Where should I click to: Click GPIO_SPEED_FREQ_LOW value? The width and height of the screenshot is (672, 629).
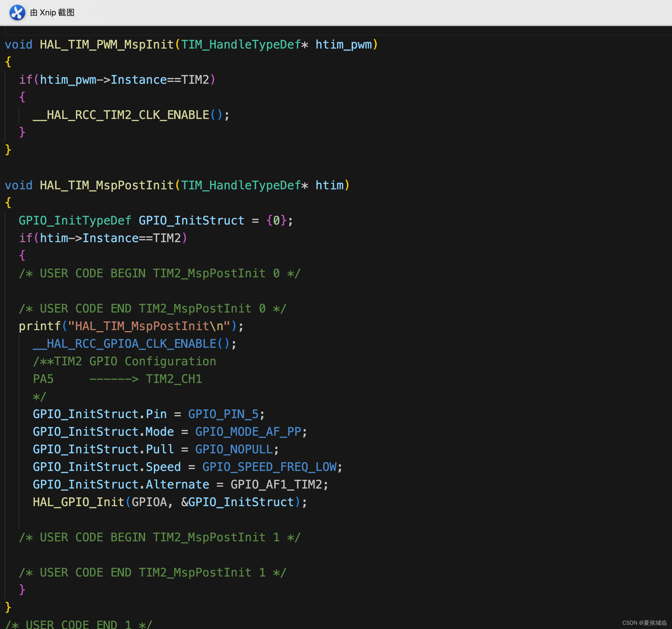coord(270,467)
